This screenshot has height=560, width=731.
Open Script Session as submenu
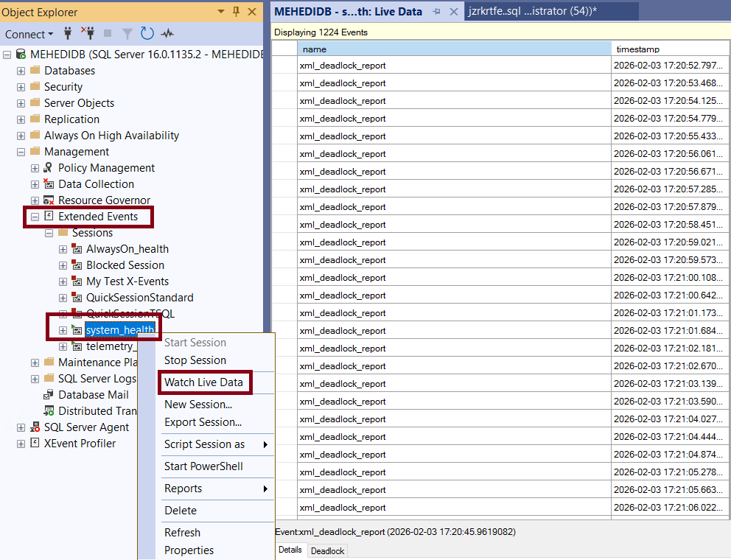(205, 444)
